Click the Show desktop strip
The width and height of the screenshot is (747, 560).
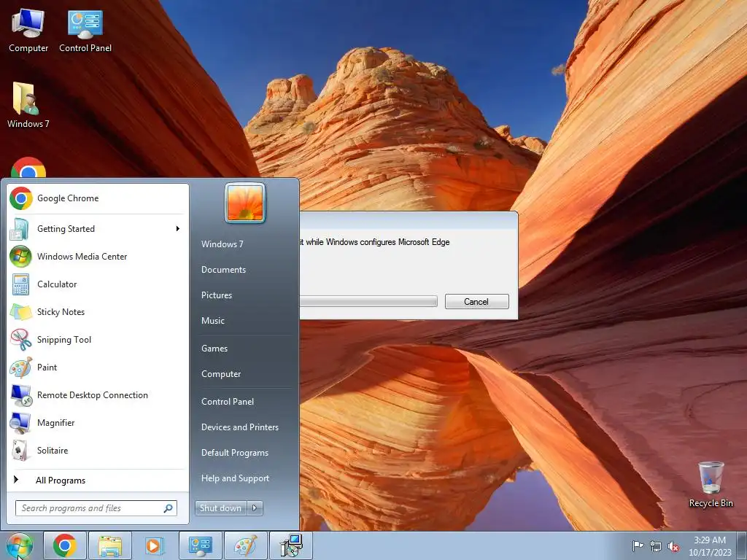click(743, 545)
